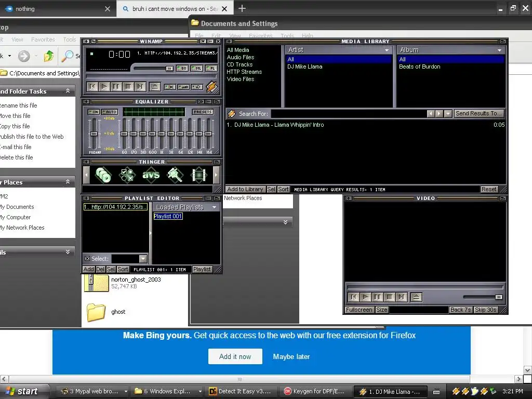Select Video Files in Media Library
The image size is (532, 399).
[240, 79]
